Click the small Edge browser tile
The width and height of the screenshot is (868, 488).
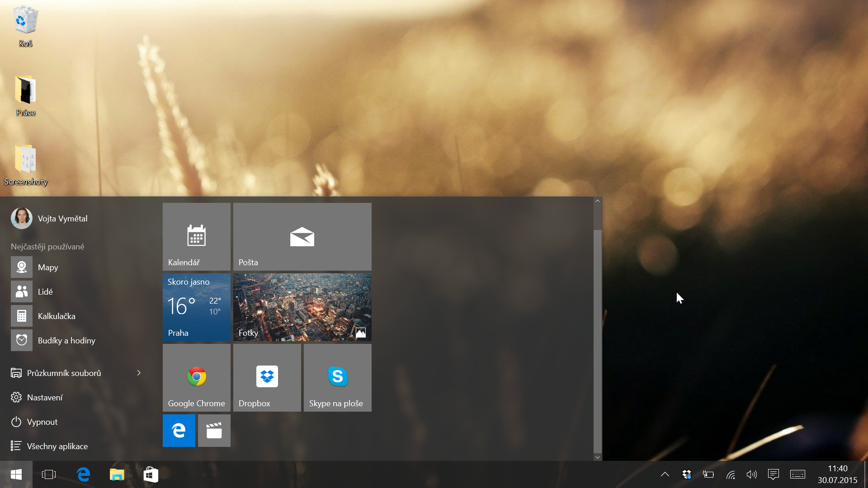[x=179, y=431]
